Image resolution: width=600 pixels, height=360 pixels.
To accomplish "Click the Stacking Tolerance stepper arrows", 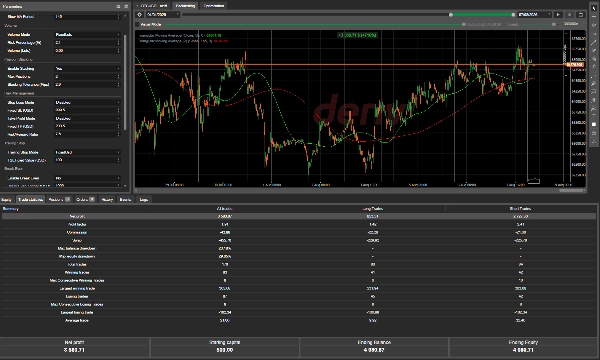I will click(x=118, y=85).
